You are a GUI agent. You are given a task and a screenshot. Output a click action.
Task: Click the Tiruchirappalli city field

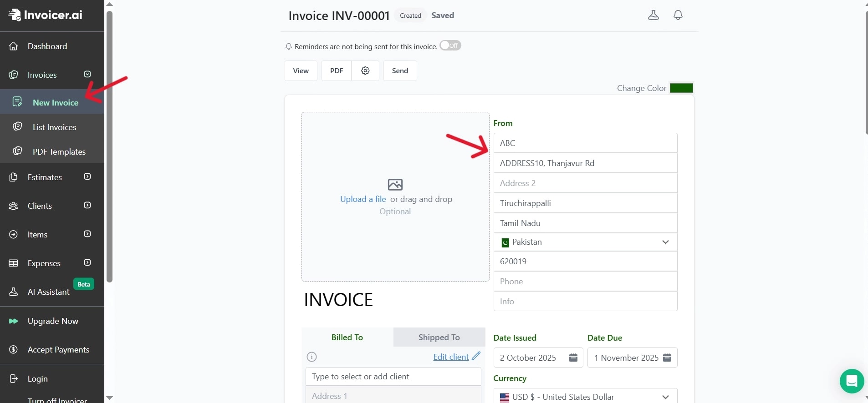(585, 203)
